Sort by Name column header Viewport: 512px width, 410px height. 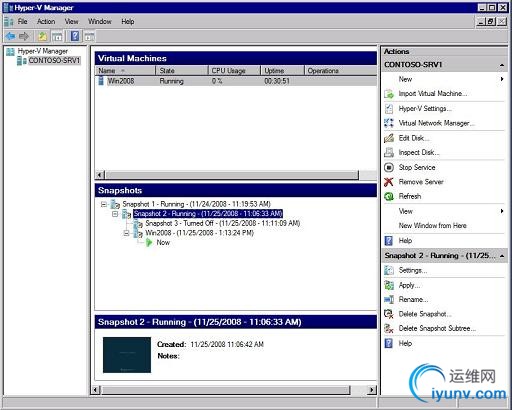[125, 71]
